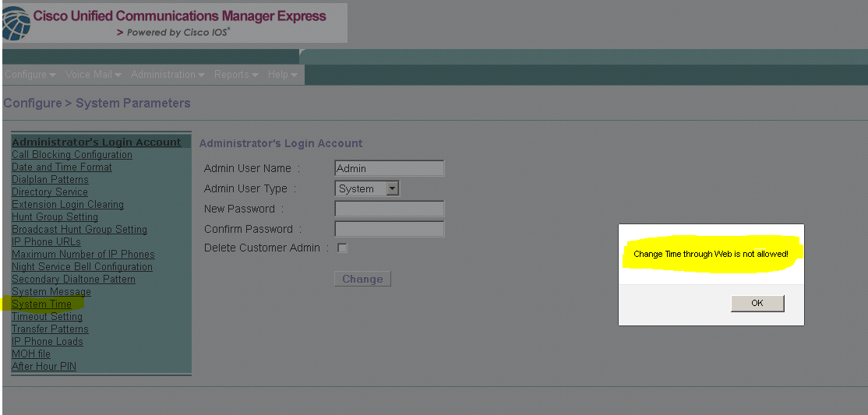The image size is (868, 415).
Task: Open the Voice Mail menu
Action: click(93, 74)
